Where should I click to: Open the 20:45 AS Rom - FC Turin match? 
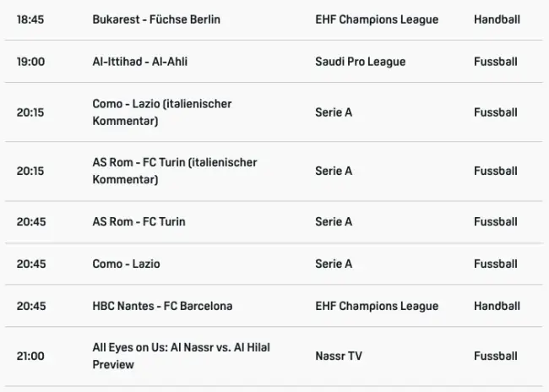coord(139,221)
